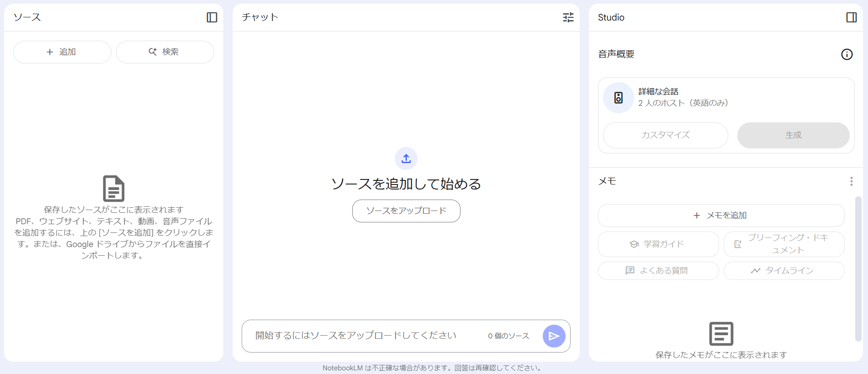
Task: Collapse the Studio panel using its icon
Action: [851, 17]
